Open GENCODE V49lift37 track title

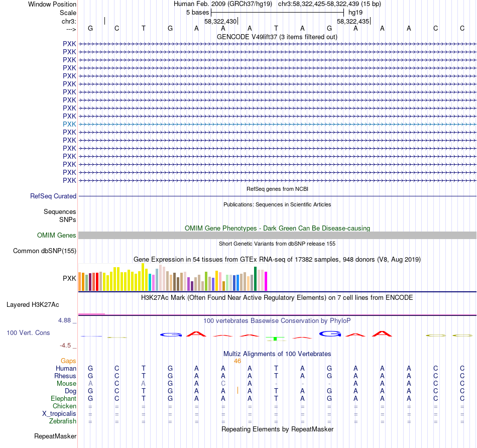(x=277, y=37)
